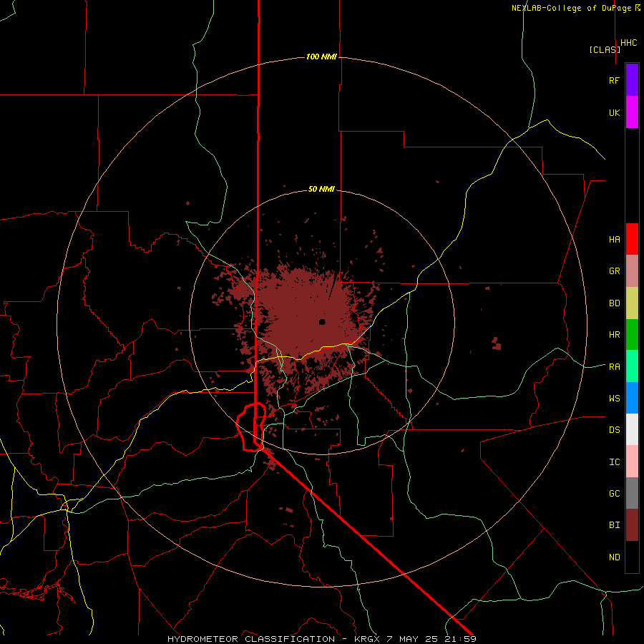Image resolution: width=644 pixels, height=644 pixels.
Task: Click the IC legend label
Action: tap(614, 462)
